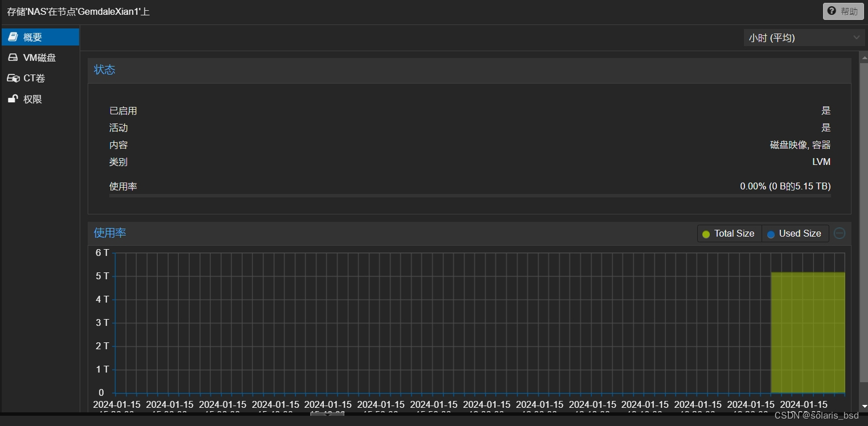Open the 概要 summary tab

point(40,37)
